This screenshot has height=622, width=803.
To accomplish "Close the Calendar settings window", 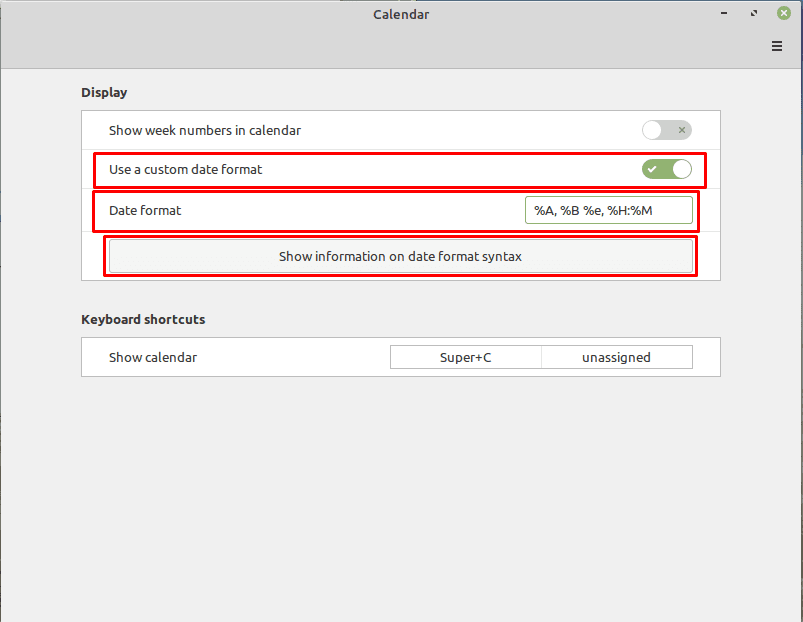I will click(784, 13).
